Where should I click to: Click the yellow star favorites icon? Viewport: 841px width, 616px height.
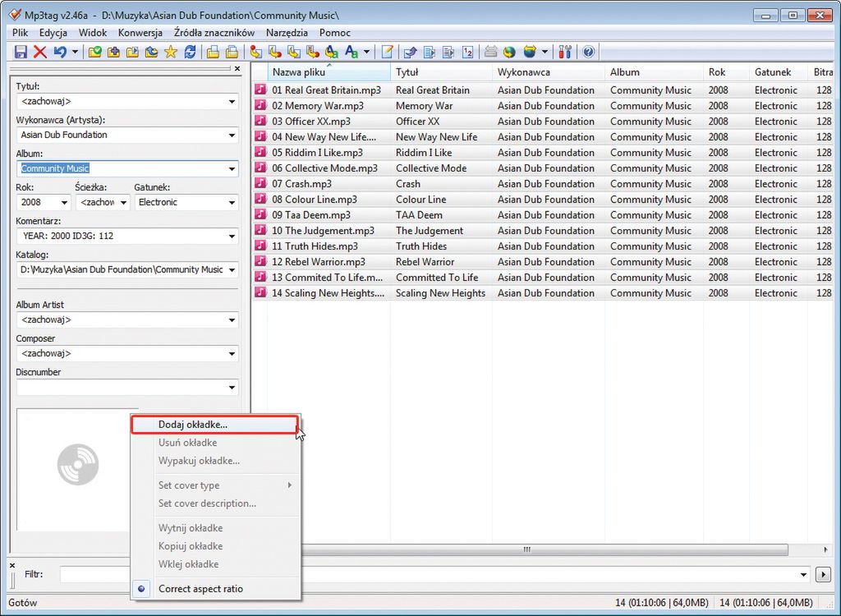(171, 52)
